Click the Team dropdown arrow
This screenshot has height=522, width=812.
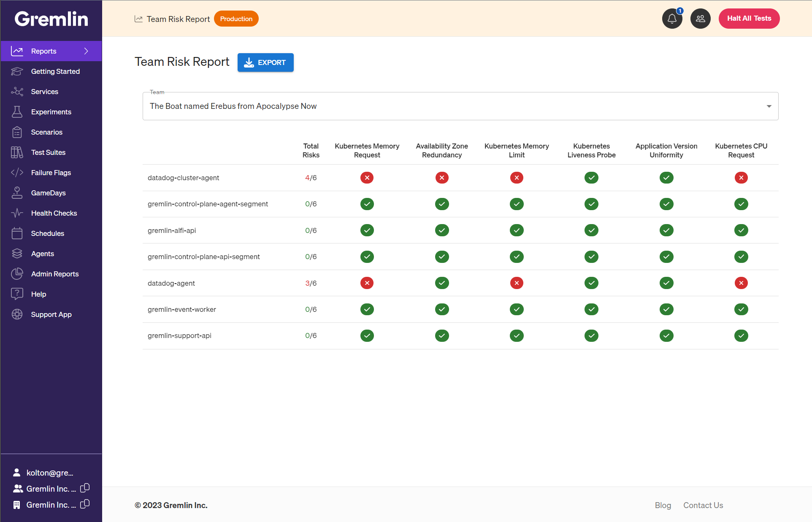pyautogui.click(x=769, y=106)
